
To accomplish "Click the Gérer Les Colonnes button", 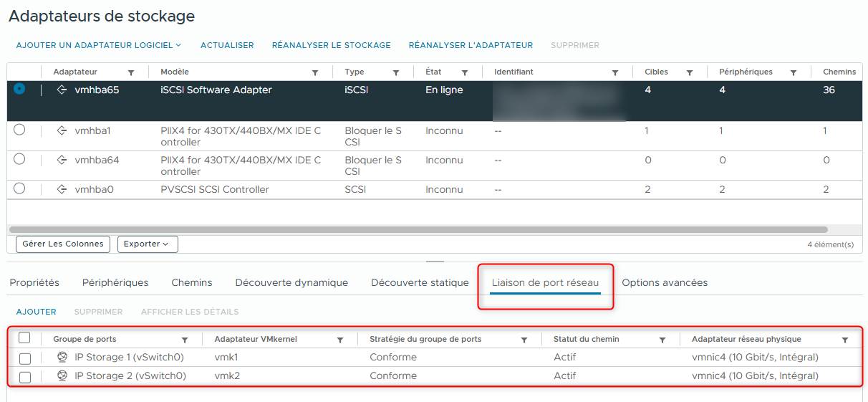I will click(x=63, y=244).
